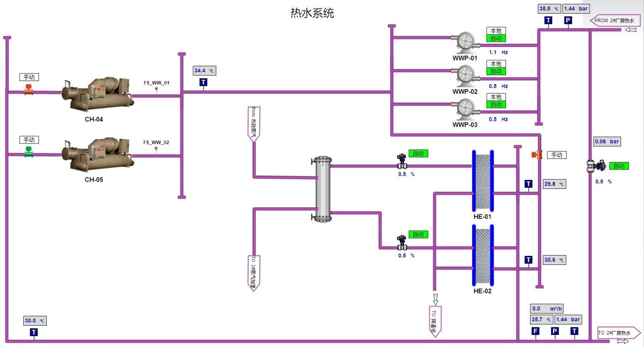Follow the TO 2#厂房热水 arrow link

point(618,333)
